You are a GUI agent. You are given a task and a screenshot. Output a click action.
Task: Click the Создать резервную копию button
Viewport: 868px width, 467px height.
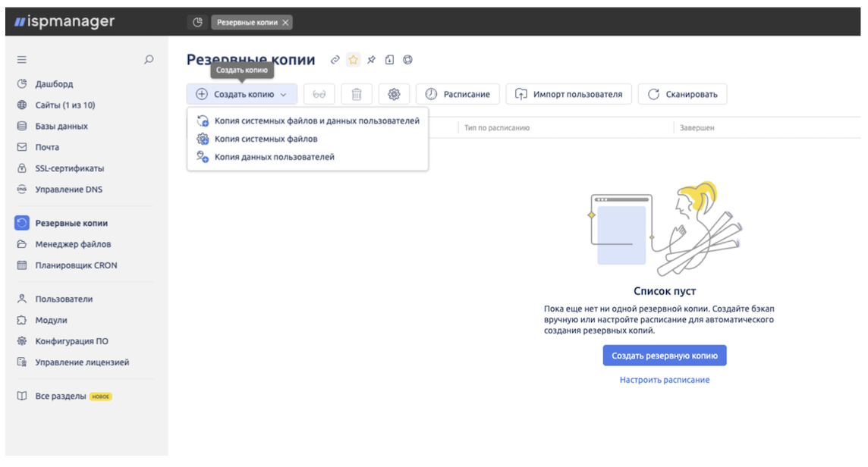pos(664,355)
